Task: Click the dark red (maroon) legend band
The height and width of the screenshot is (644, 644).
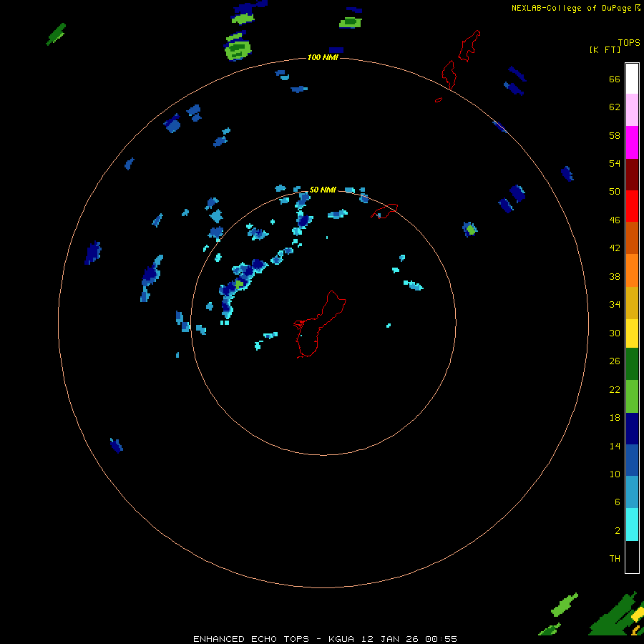Action: 632,174
